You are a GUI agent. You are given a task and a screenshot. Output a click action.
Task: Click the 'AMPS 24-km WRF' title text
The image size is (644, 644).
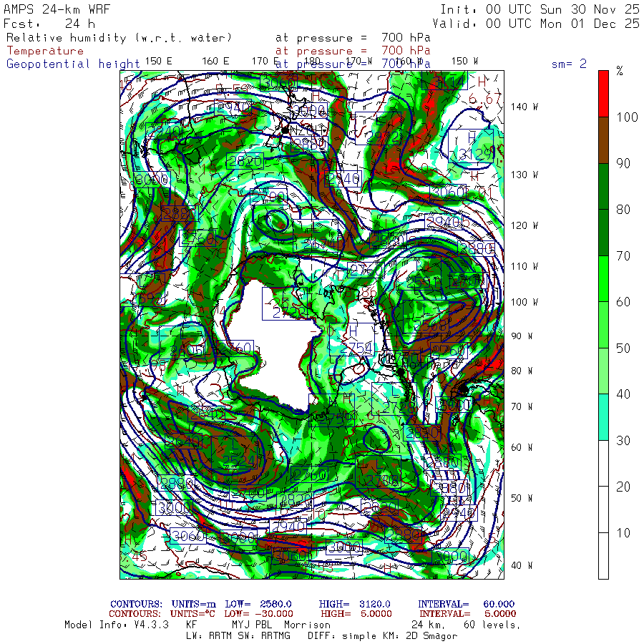point(57,9)
